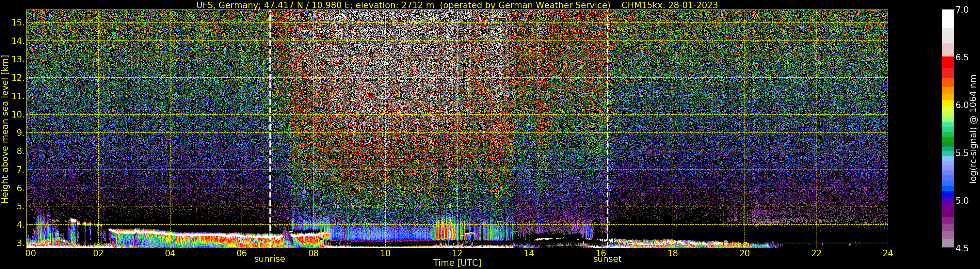Screen dimensions: 980x269
Task: Click time axis tick '16'
Action: click(x=601, y=253)
